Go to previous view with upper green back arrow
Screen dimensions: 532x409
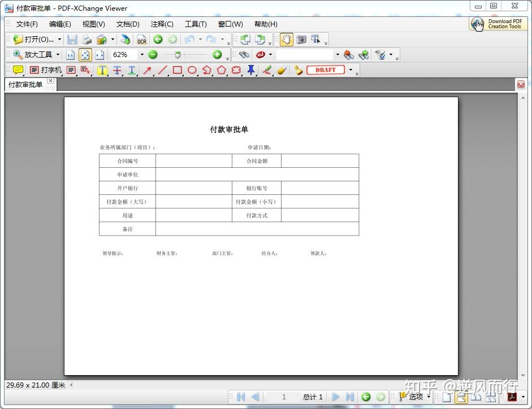[x=158, y=40]
